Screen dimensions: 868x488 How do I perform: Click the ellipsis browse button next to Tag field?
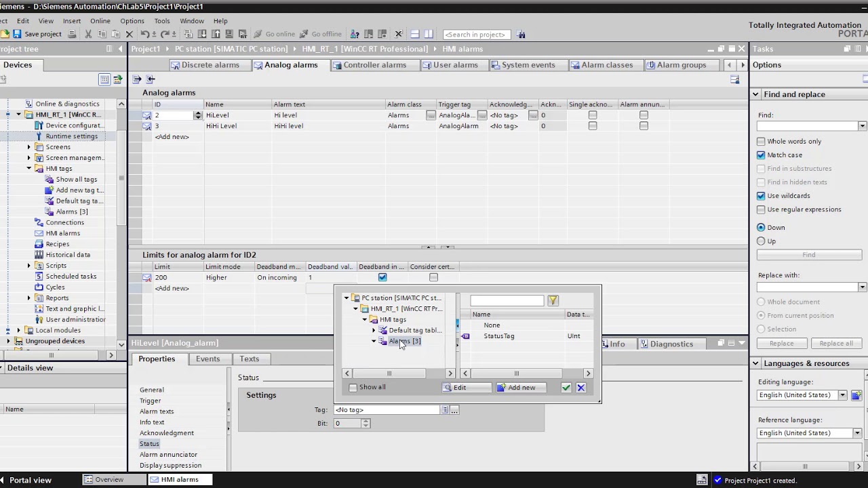[x=454, y=410]
